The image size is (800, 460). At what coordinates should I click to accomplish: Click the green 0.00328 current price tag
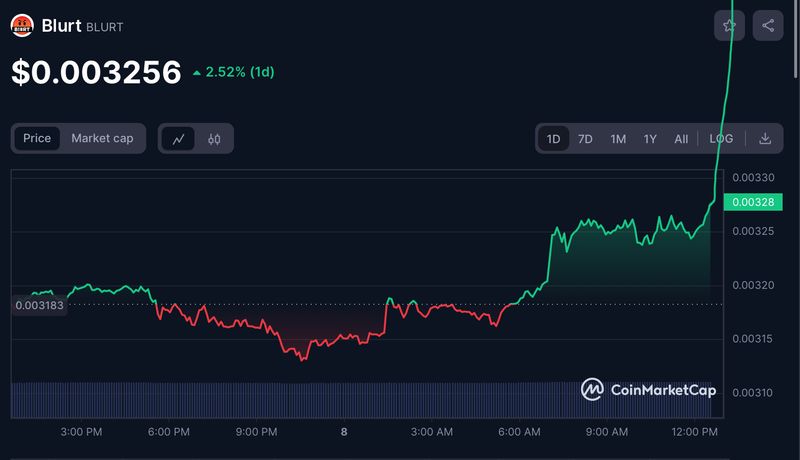[x=749, y=202]
